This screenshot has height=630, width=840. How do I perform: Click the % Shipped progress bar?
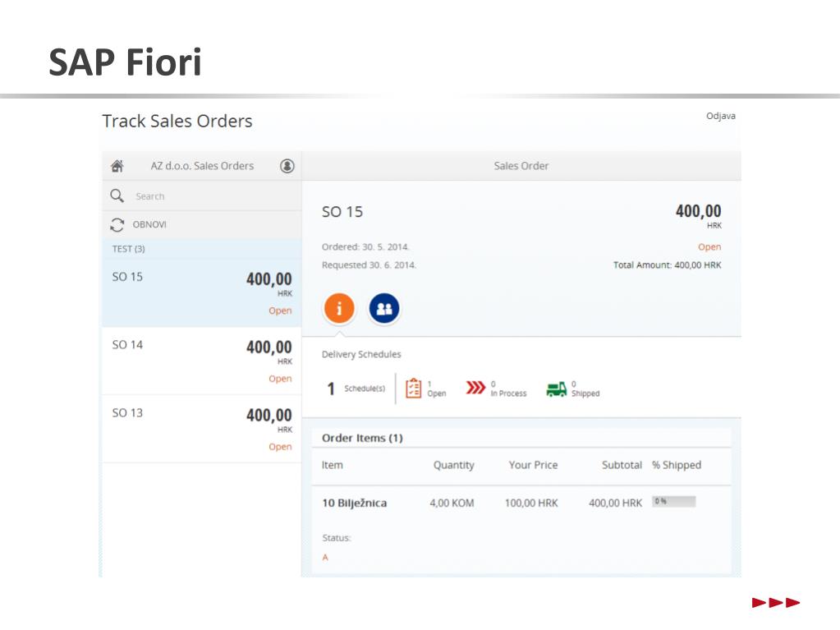[x=674, y=501]
